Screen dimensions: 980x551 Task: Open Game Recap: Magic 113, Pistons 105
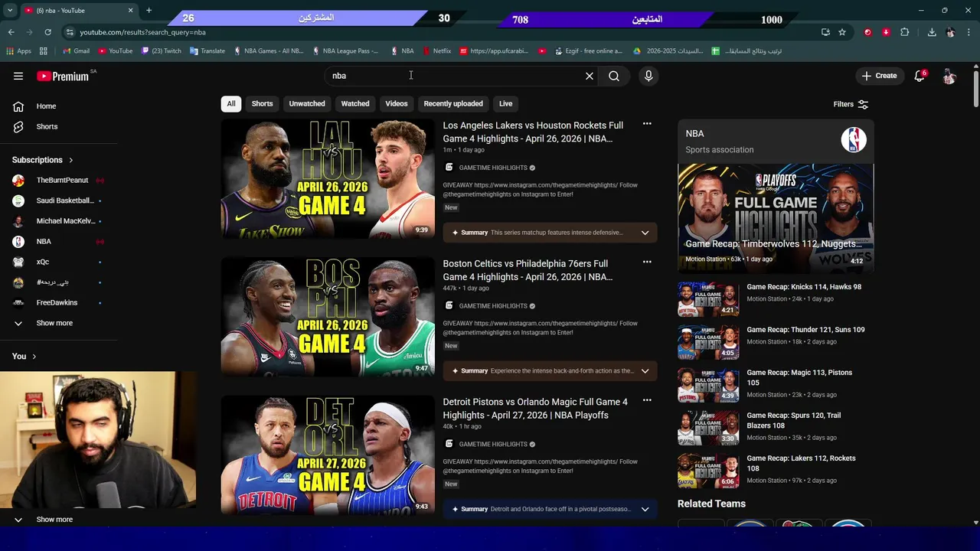[799, 377]
